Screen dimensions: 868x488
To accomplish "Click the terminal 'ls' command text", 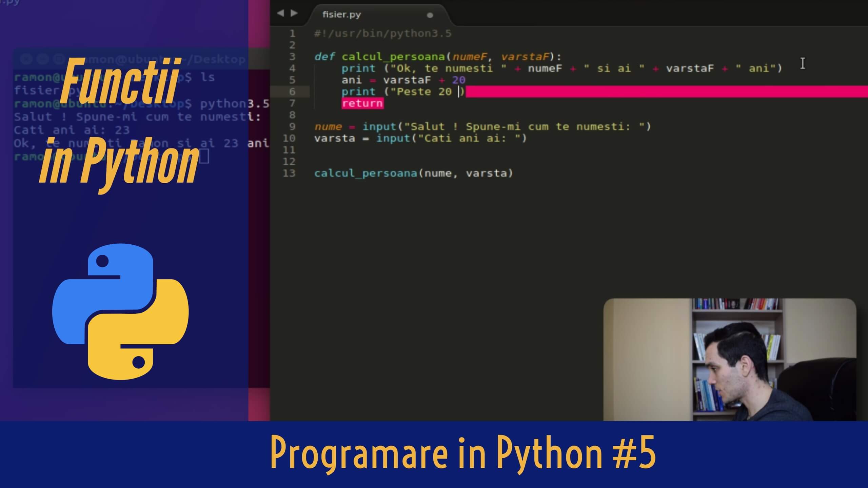I will click(x=207, y=77).
